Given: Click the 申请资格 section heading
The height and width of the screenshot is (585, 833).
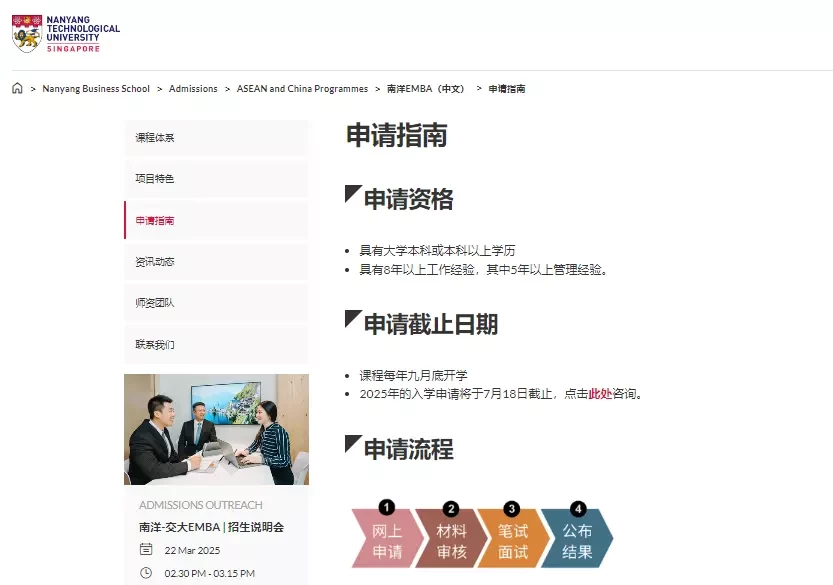Looking at the screenshot, I should pos(409,199).
